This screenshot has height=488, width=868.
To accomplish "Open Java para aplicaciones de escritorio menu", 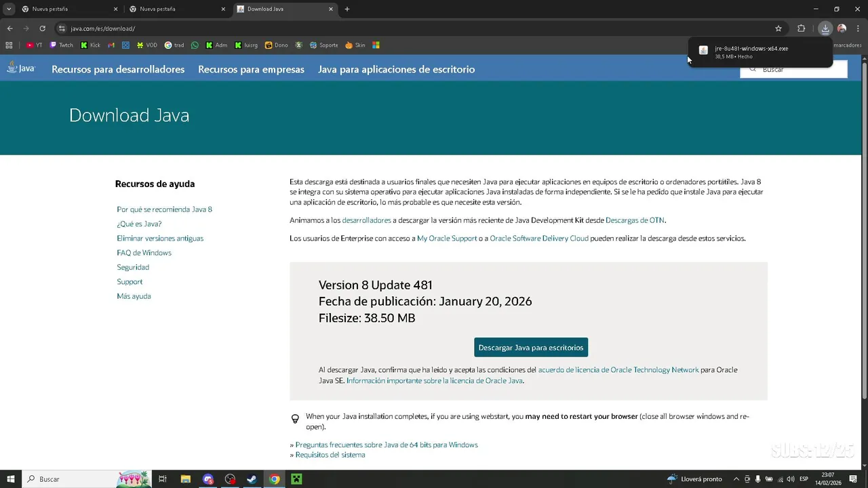I will 396,69.
